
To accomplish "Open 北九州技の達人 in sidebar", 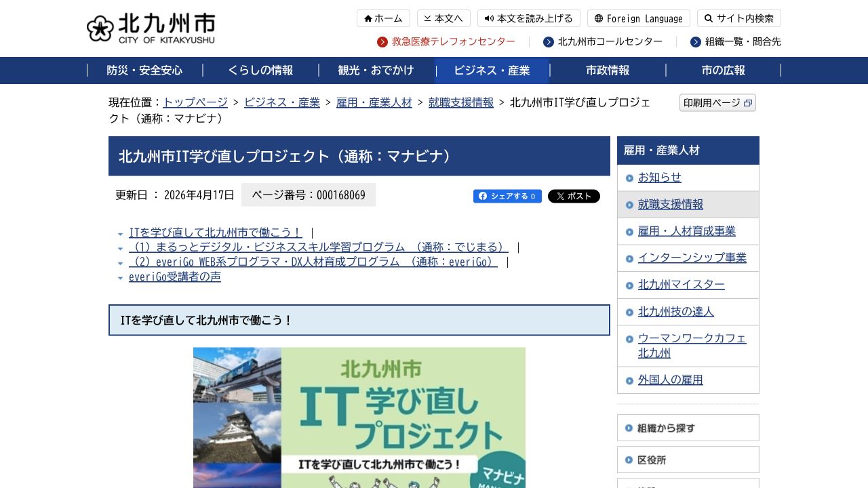I will [x=676, y=312].
